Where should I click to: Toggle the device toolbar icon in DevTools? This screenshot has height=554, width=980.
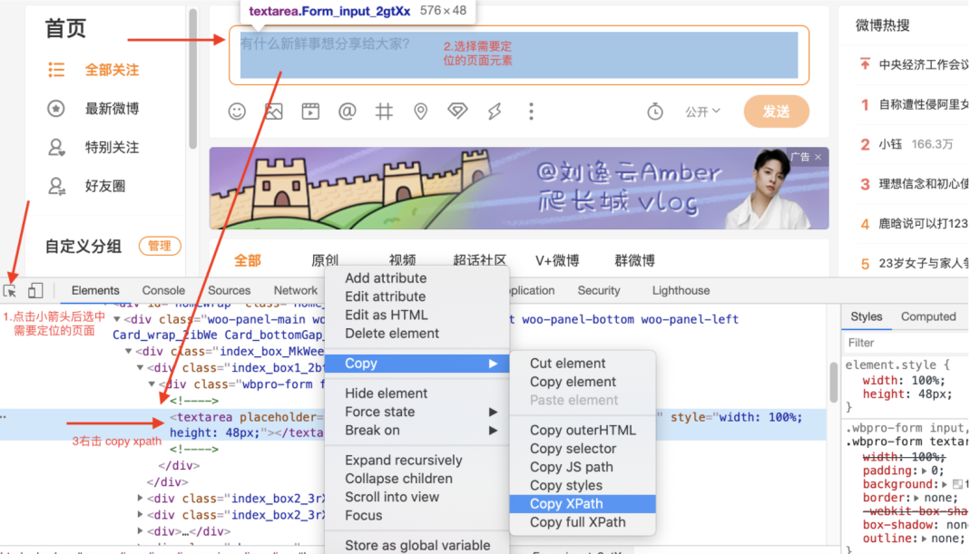coord(35,290)
